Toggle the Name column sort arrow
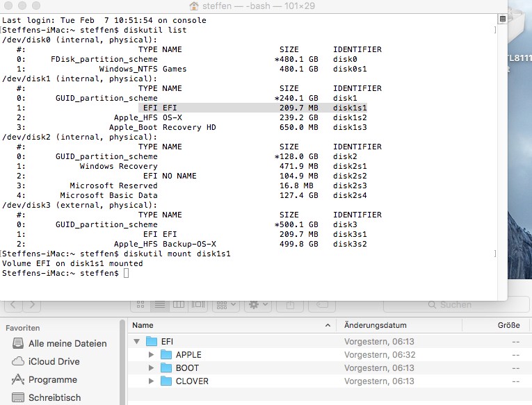Viewport: 532px width, 405px height. point(328,325)
